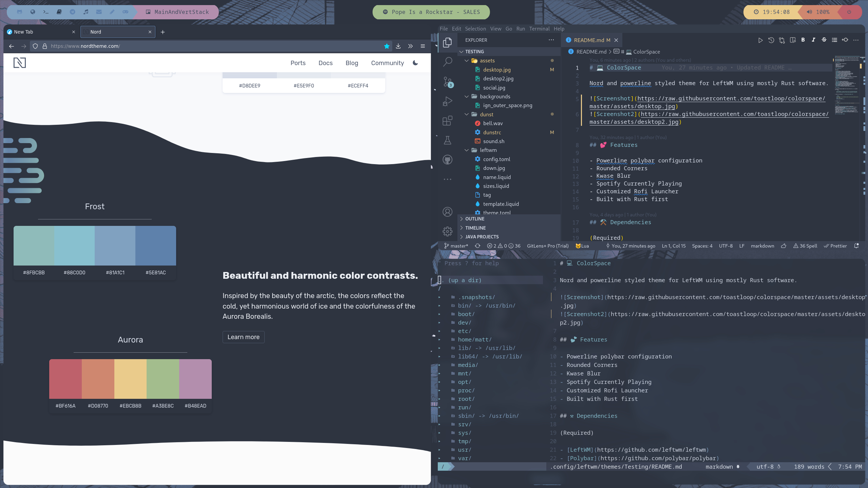Collapse the assets folder
Screen dimensions: 868x488
(x=467, y=61)
